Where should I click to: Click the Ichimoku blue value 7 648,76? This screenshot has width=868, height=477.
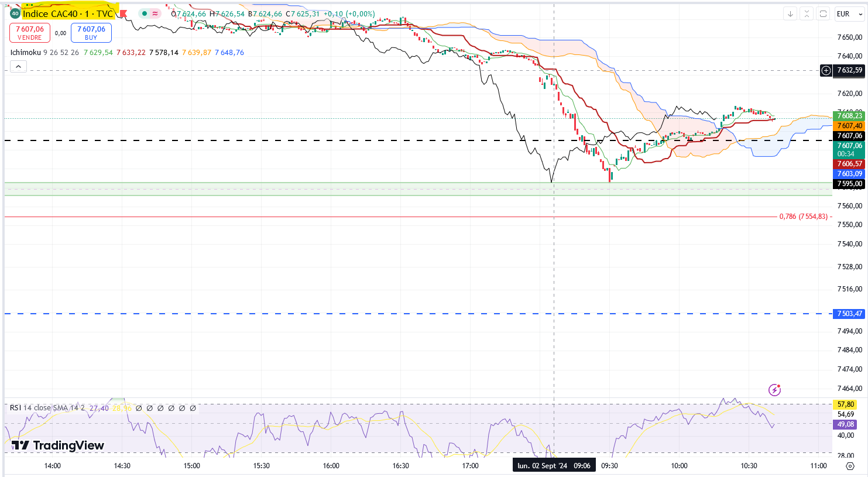pyautogui.click(x=229, y=53)
